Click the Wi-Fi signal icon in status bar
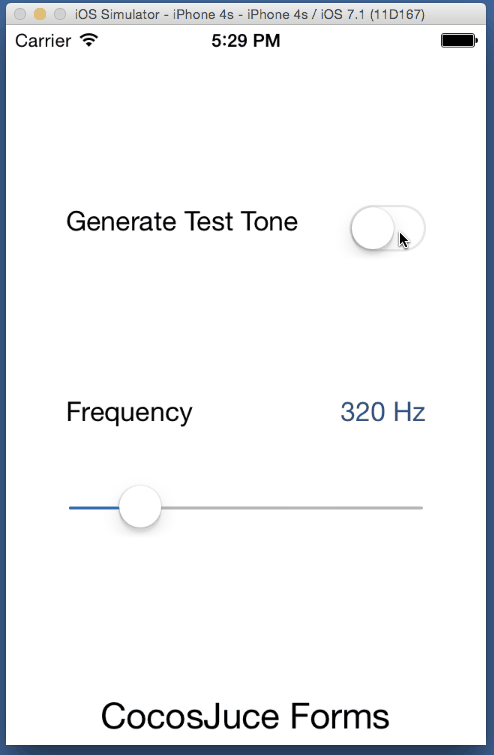Screen dimensions: 494x755 [x=89, y=40]
